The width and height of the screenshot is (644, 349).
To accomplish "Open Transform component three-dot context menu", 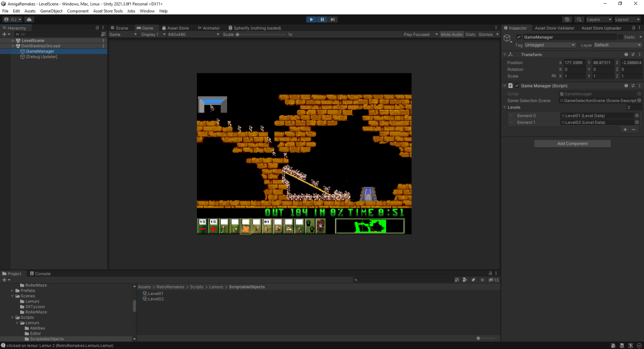I will tap(640, 54).
